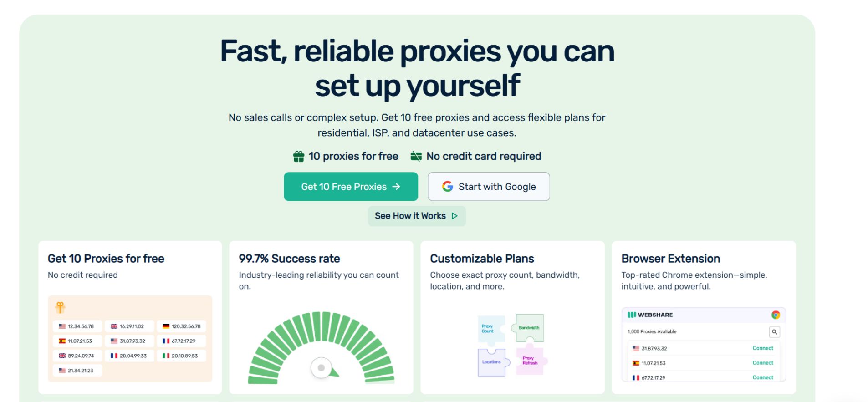Click the green gift box icon
This screenshot has height=402, width=868.
pyautogui.click(x=299, y=157)
